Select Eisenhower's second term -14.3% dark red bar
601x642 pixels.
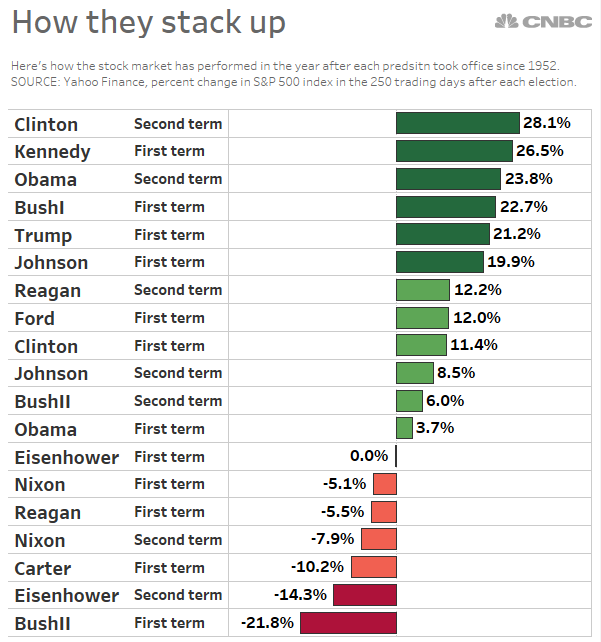click(364, 595)
